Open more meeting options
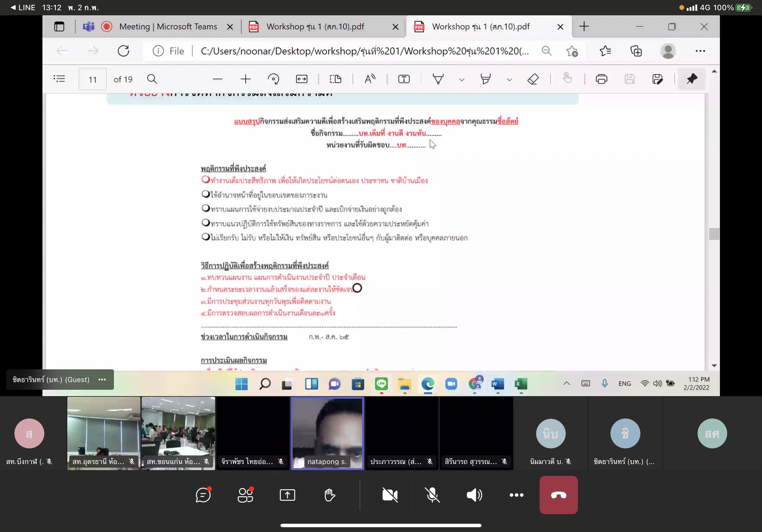Screen dimensions: 762x532 (x=516, y=495)
